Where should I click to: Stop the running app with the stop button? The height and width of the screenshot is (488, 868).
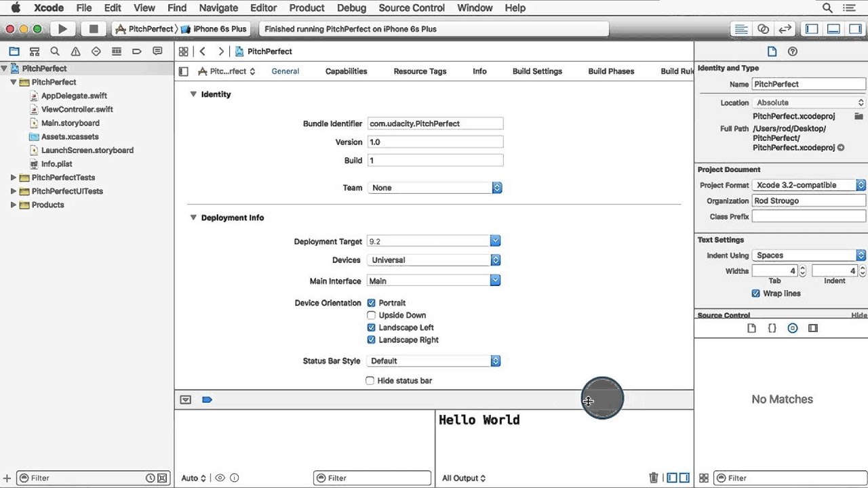click(x=94, y=29)
